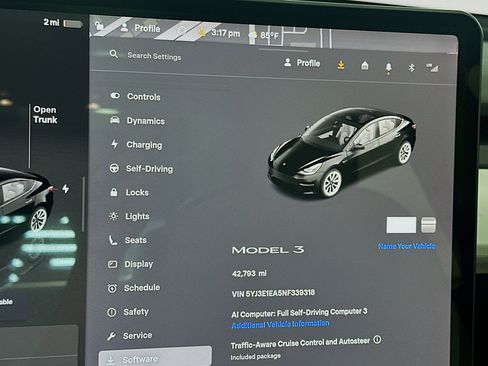
Task: Select the striped gray swatch
Action: 428,225
